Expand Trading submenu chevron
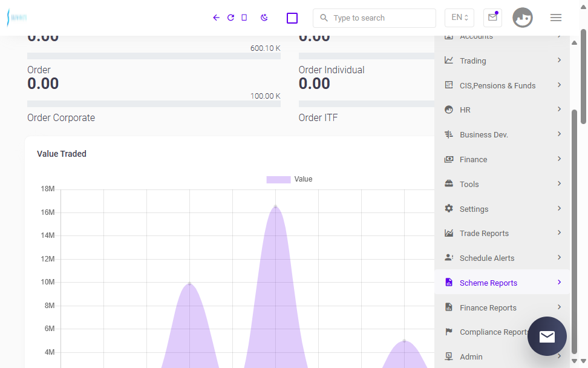The height and width of the screenshot is (368, 588). (559, 60)
